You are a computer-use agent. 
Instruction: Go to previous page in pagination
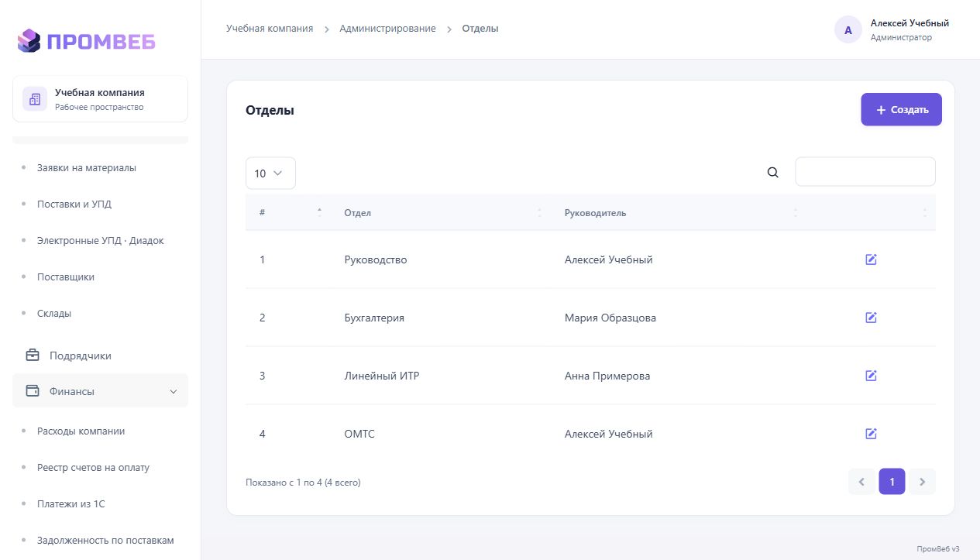(x=861, y=482)
